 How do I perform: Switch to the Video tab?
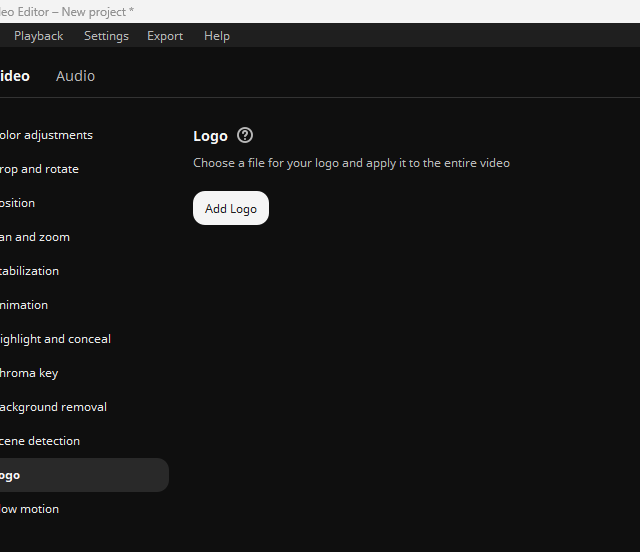pyautogui.click(x=15, y=76)
